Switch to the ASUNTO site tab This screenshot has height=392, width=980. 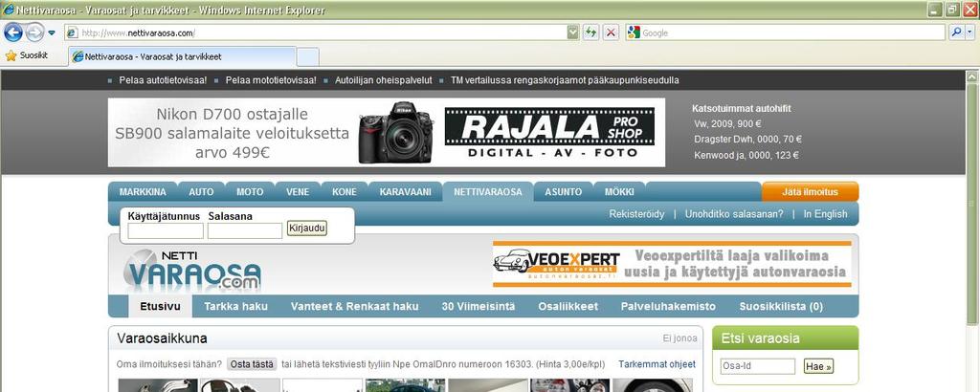click(x=563, y=191)
